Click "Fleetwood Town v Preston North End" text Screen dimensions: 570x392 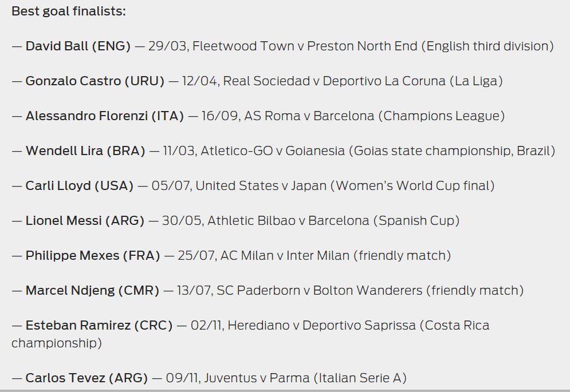(x=305, y=46)
